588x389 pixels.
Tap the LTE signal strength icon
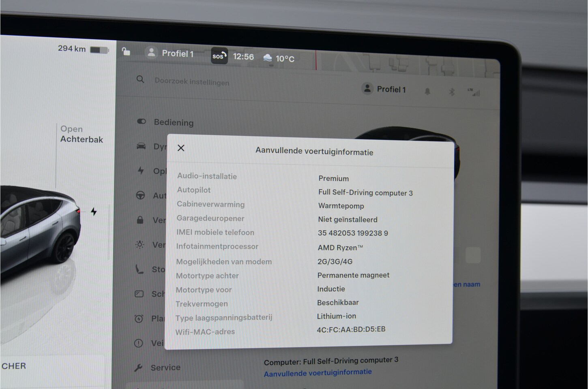[x=474, y=92]
